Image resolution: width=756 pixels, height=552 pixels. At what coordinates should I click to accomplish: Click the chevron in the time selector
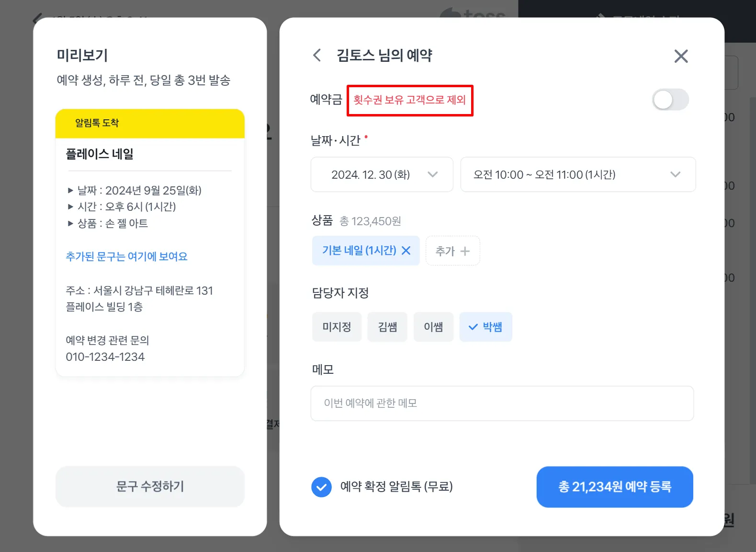click(x=675, y=174)
